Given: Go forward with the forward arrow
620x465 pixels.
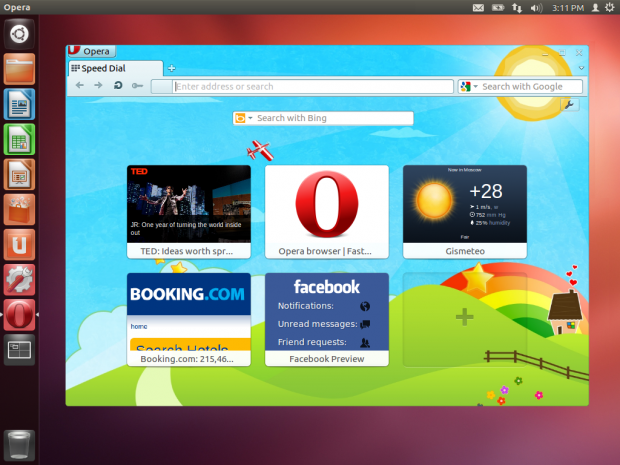Looking at the screenshot, I should click(x=98, y=85).
